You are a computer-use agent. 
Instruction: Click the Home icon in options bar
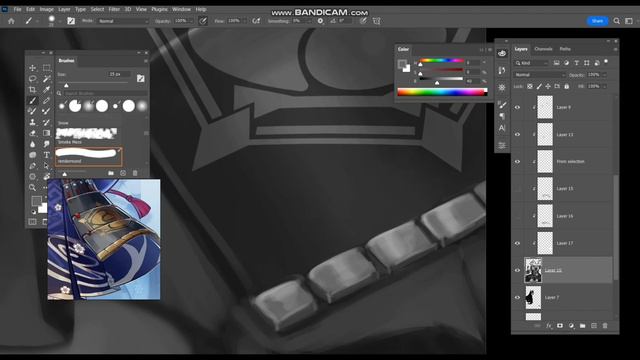(x=11, y=21)
